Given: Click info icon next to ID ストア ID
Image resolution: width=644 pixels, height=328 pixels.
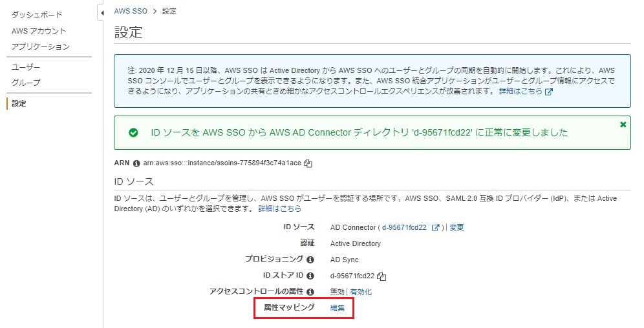Looking at the screenshot, I should tap(310, 276).
